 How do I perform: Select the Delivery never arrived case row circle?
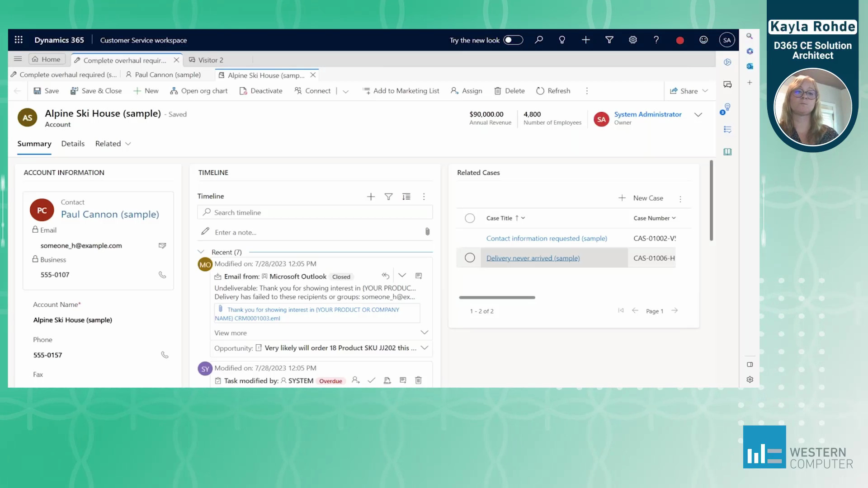470,257
